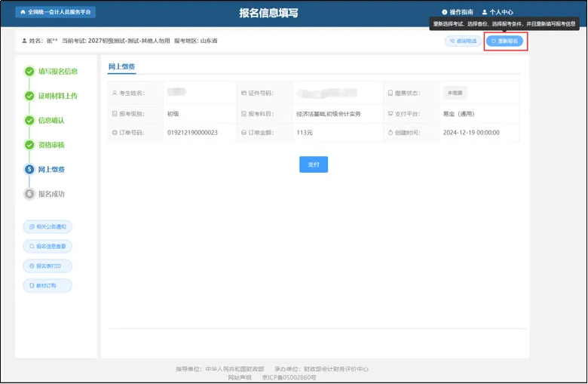Click green check icon beside 证明材料上传
Image resolution: width=588 pixels, height=384 pixels.
(x=29, y=96)
